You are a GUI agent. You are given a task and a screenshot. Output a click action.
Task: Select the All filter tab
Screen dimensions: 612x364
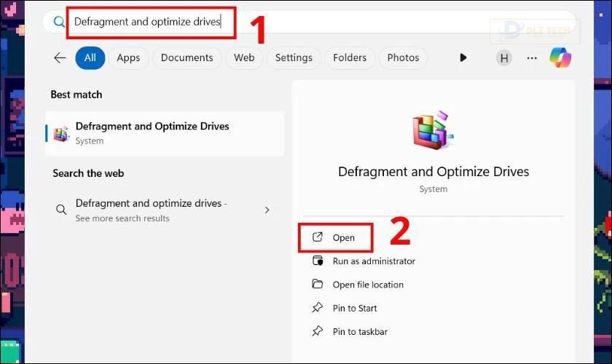tap(90, 58)
